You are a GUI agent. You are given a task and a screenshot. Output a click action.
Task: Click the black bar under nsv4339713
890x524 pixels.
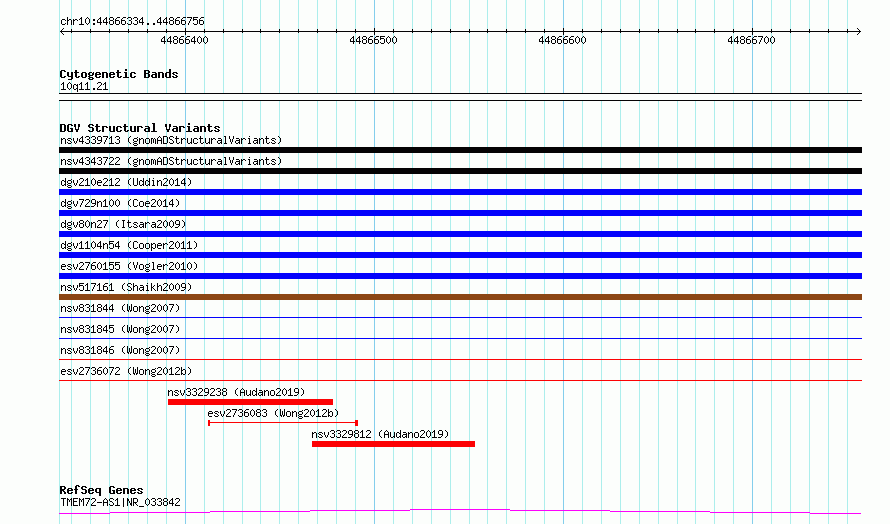(460, 150)
